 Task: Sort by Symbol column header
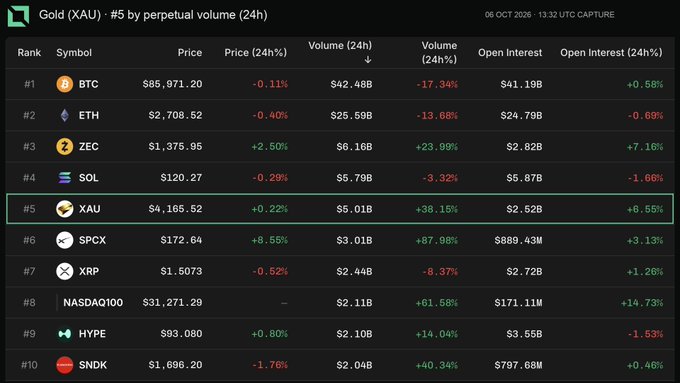(74, 52)
